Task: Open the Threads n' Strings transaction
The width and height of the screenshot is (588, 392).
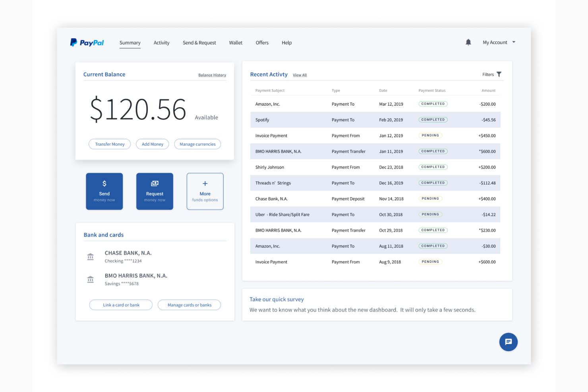Action: [x=375, y=183]
